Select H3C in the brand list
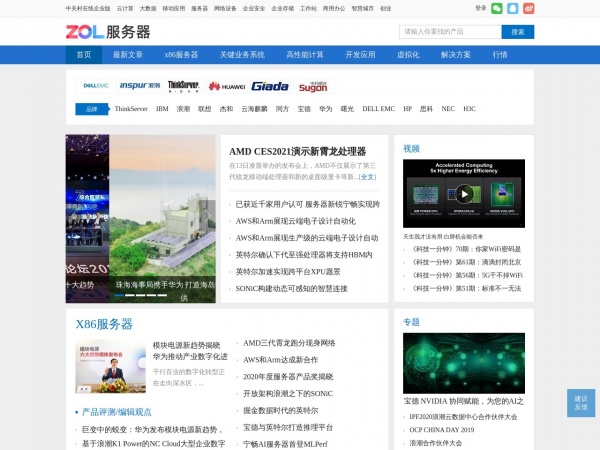Viewport: 600px width, 450px height. coord(470,109)
